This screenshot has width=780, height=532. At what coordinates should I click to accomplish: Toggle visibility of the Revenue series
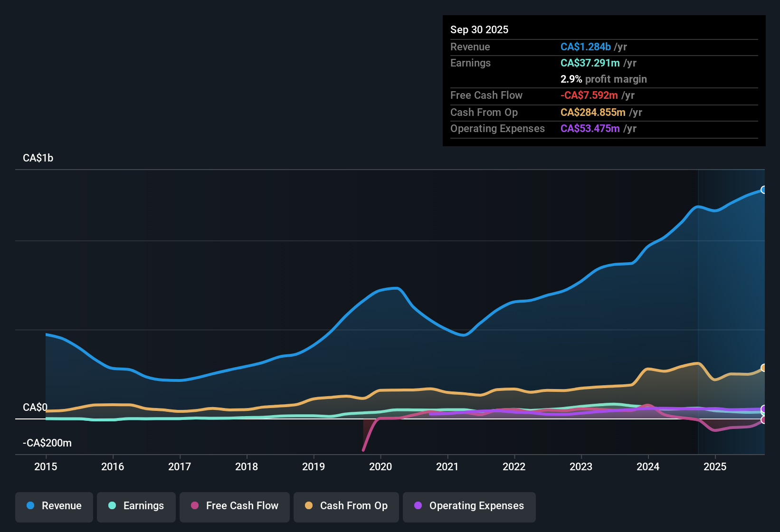(54, 506)
